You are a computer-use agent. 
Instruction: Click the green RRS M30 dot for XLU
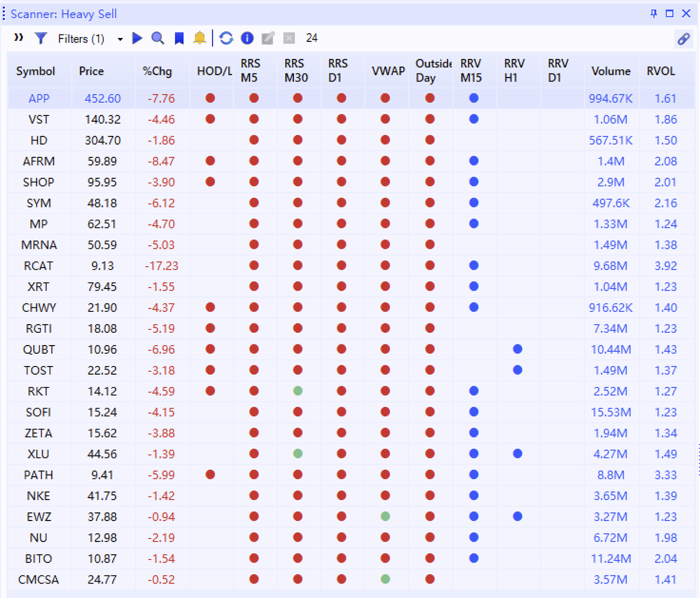pos(297,453)
